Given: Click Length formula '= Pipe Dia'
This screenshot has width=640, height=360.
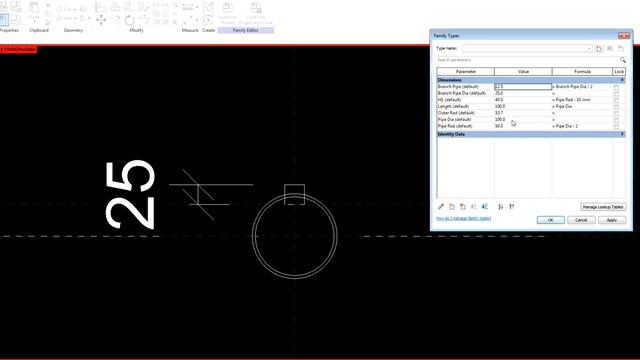Looking at the screenshot, I should [x=562, y=107].
